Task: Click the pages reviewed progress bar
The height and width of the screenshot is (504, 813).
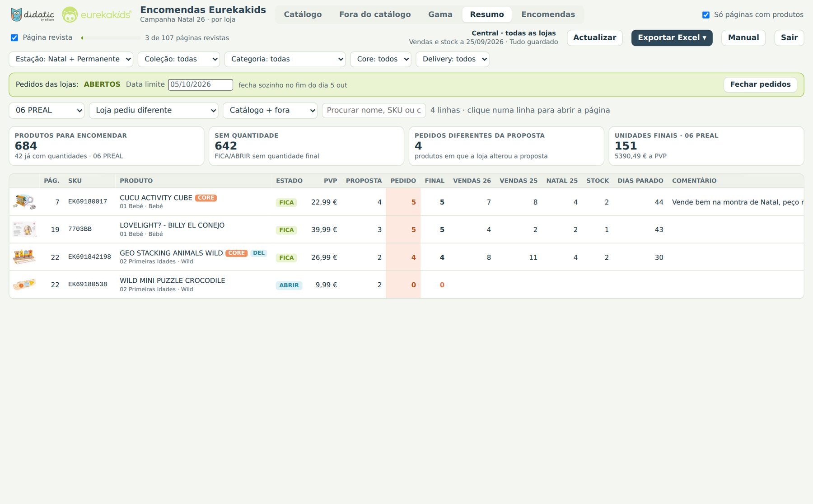Action: pos(111,38)
